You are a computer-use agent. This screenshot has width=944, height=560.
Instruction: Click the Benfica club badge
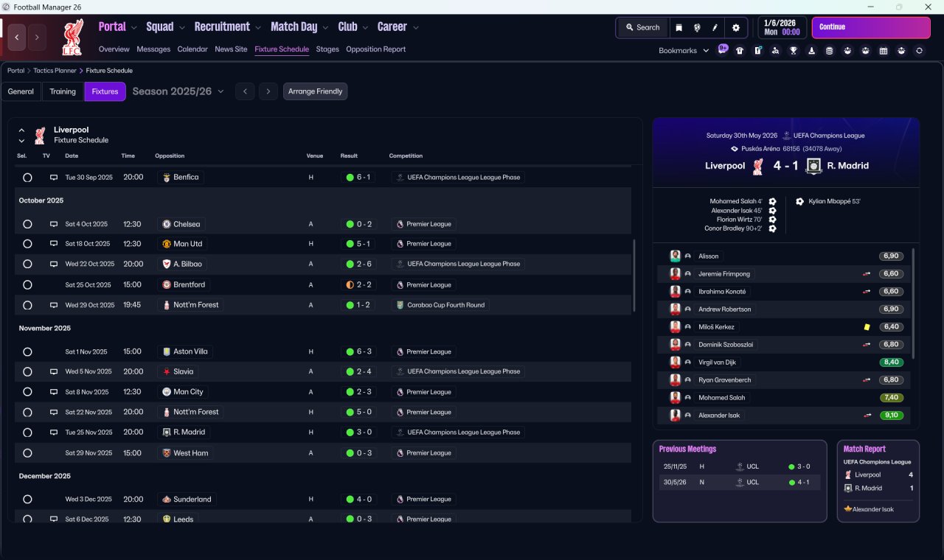point(167,178)
